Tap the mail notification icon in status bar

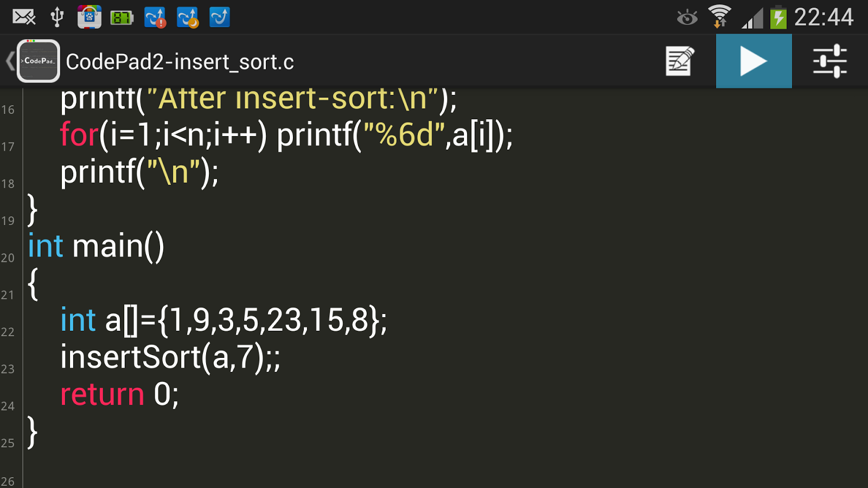click(x=24, y=17)
